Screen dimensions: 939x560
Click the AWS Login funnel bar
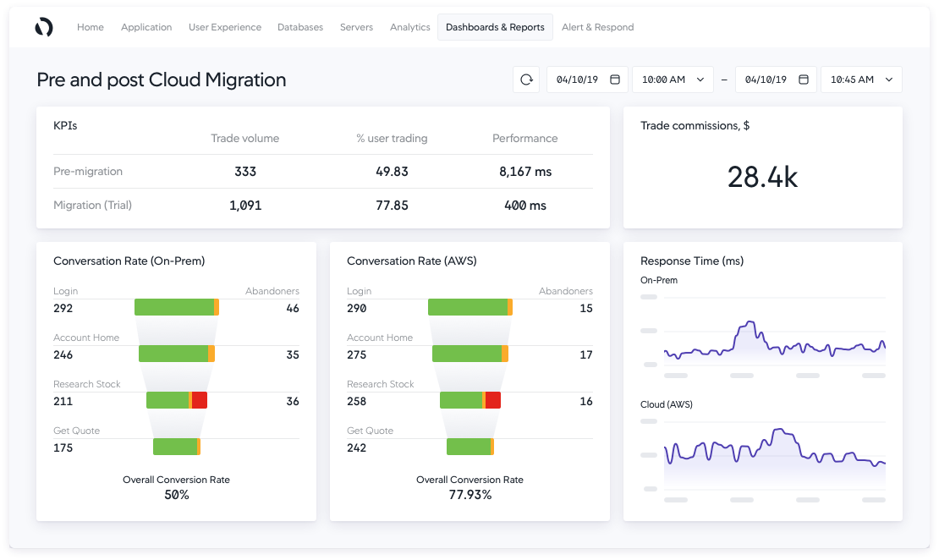tap(470, 307)
